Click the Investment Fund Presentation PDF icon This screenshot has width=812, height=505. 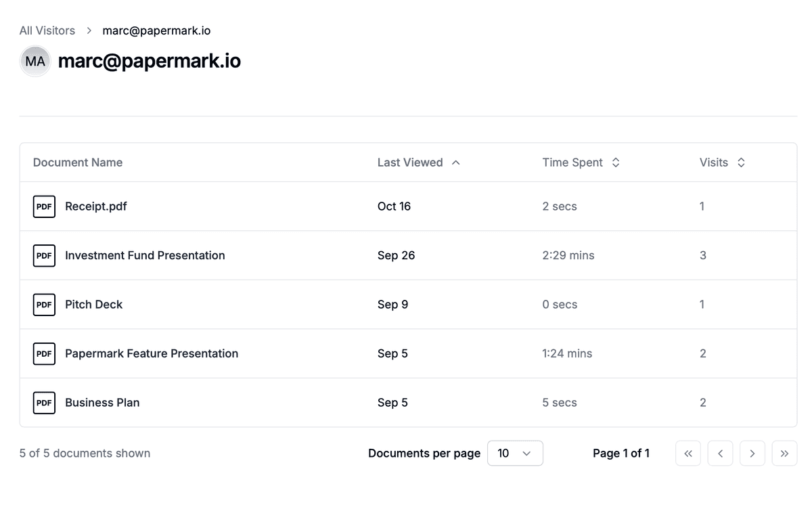[x=44, y=256]
